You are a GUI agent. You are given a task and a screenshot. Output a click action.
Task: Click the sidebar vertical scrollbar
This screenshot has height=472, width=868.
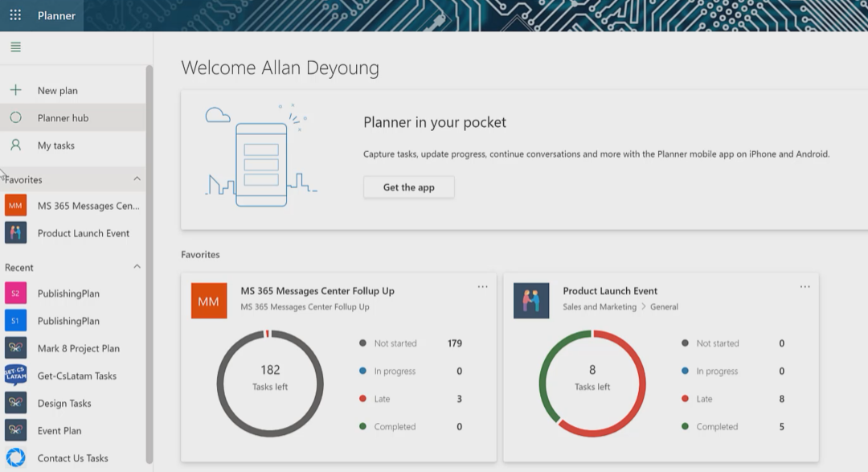pyautogui.click(x=149, y=264)
